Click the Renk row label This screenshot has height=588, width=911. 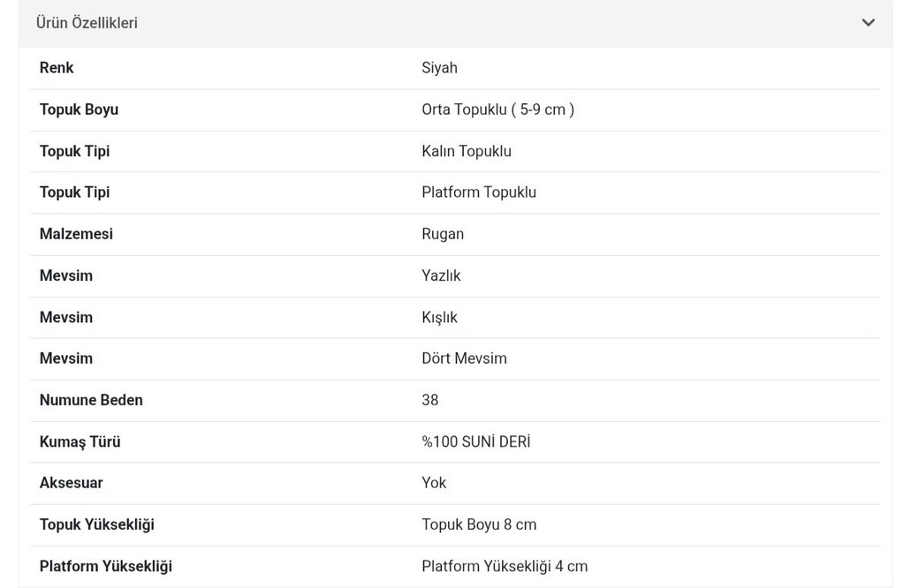(x=57, y=68)
